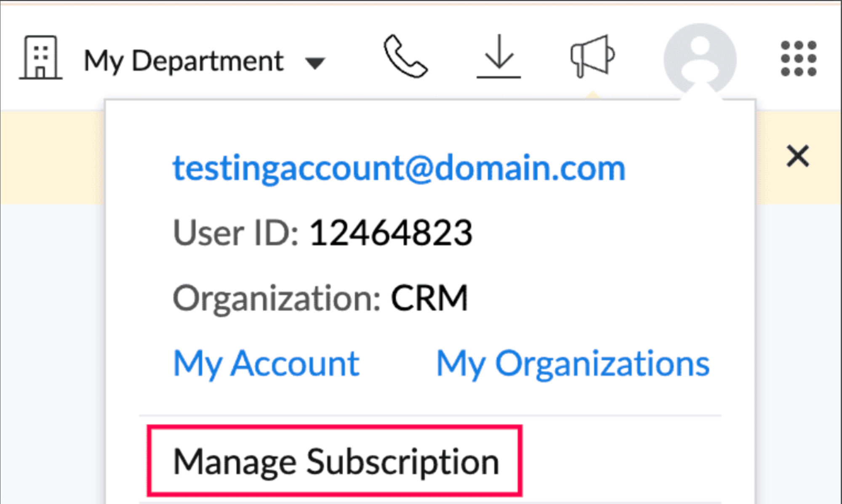This screenshot has width=842, height=504.
Task: Open the My Organizations link
Action: (573, 364)
